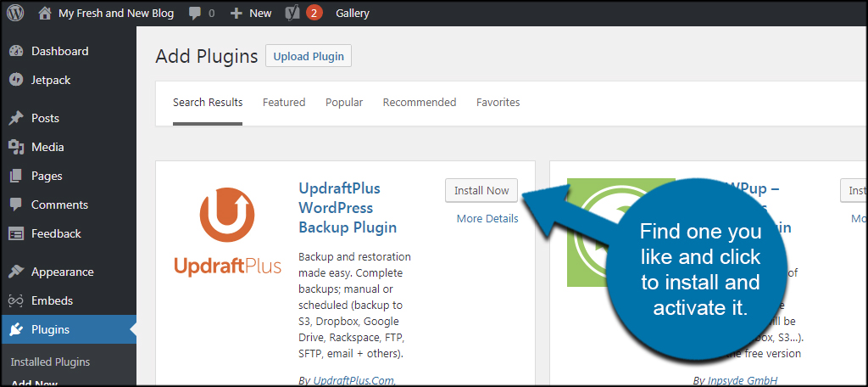Open More Details for UpdraftPlus
Screen dimensions: 868x387
(487, 219)
